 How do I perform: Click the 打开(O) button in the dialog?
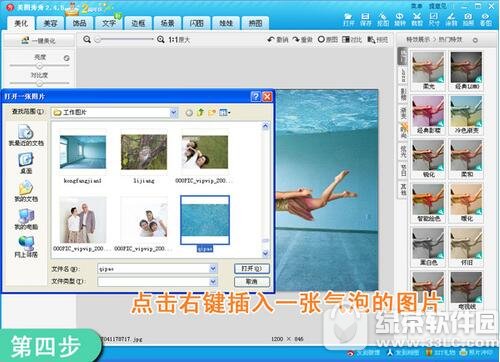click(x=252, y=269)
